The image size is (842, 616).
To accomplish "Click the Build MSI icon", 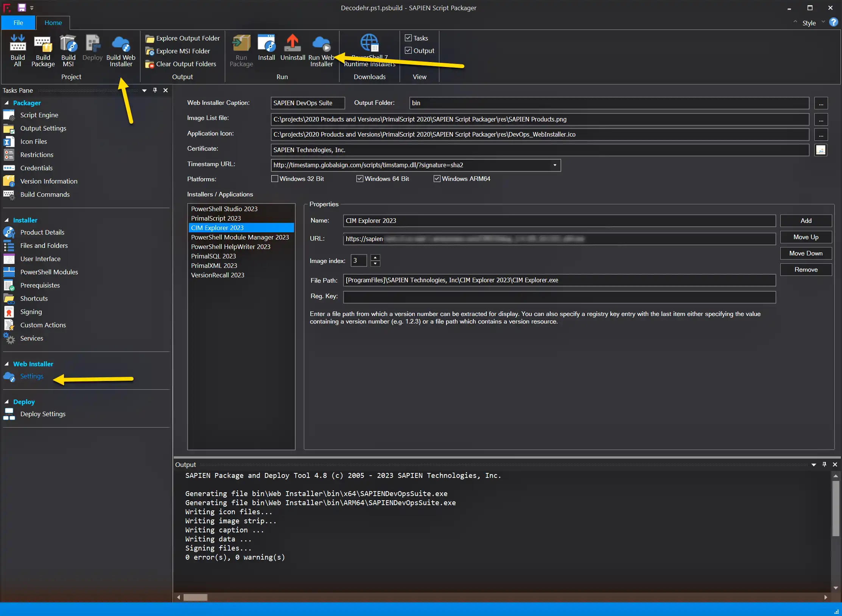I will [68, 51].
